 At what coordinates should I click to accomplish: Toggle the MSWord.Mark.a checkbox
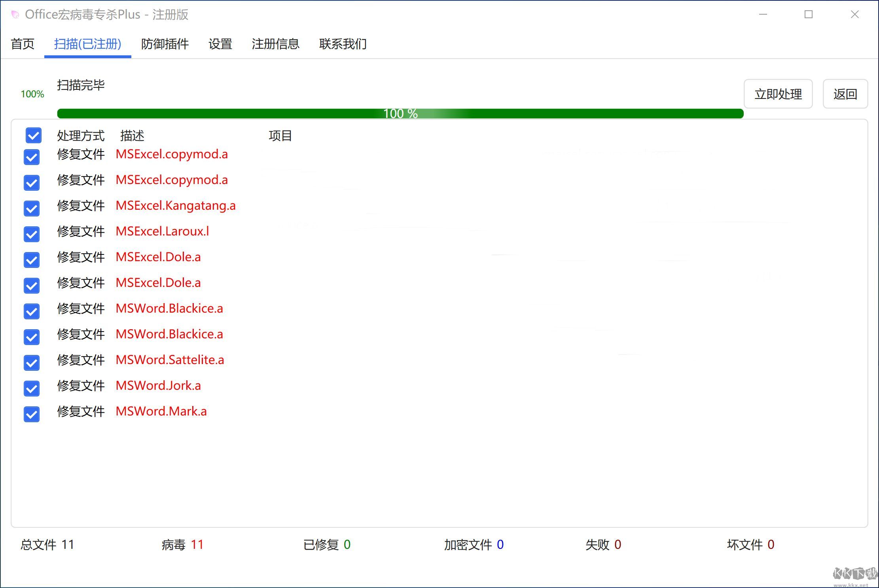pos(32,414)
